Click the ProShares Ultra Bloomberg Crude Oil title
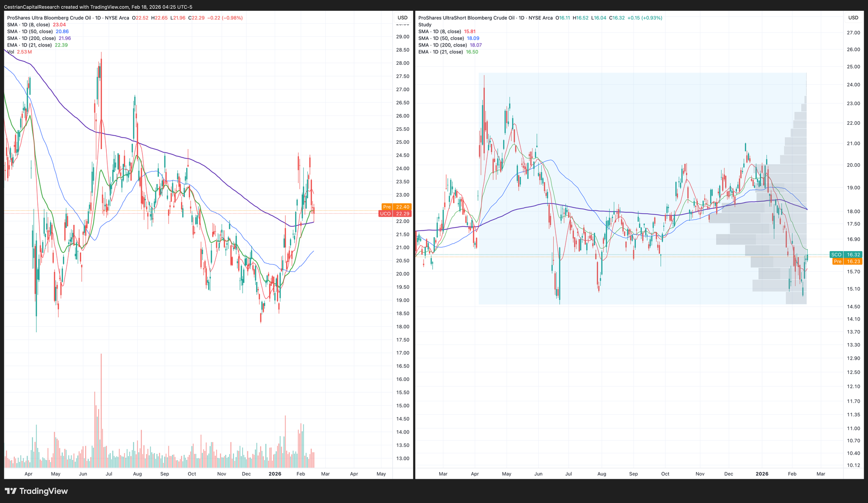Viewport: 868px width, 503px height. tap(49, 18)
